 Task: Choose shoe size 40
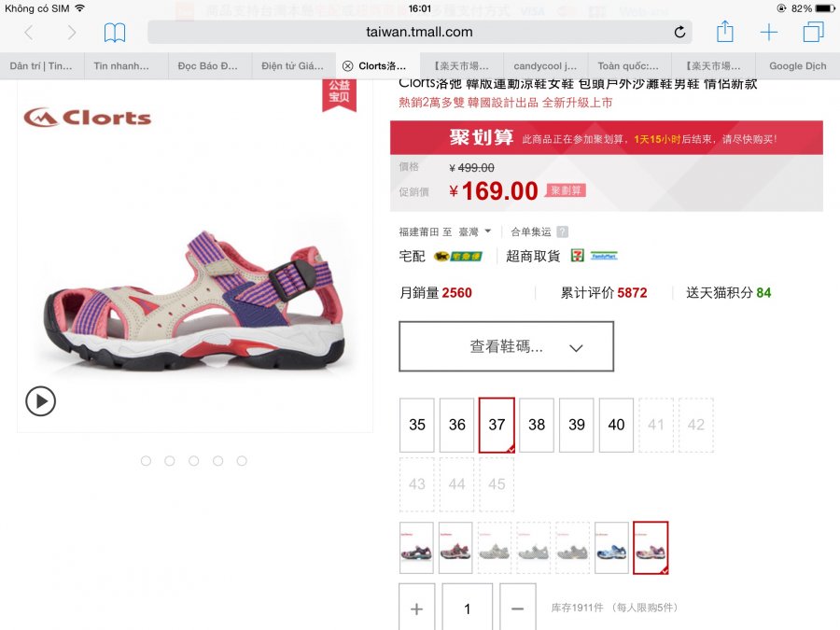point(616,425)
